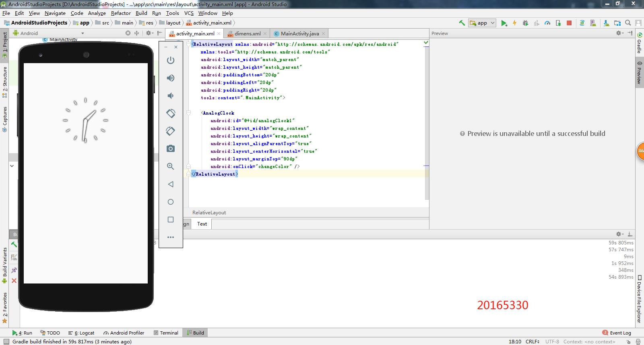Image resolution: width=644 pixels, height=345 pixels.
Task: Select the Text editor mode tab
Action: click(x=202, y=224)
